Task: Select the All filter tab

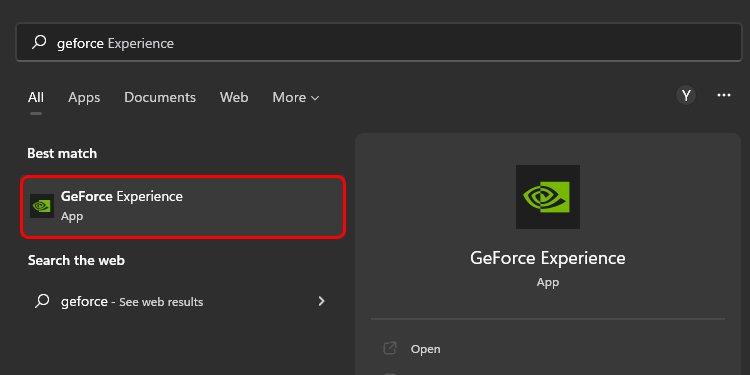Action: pos(36,98)
